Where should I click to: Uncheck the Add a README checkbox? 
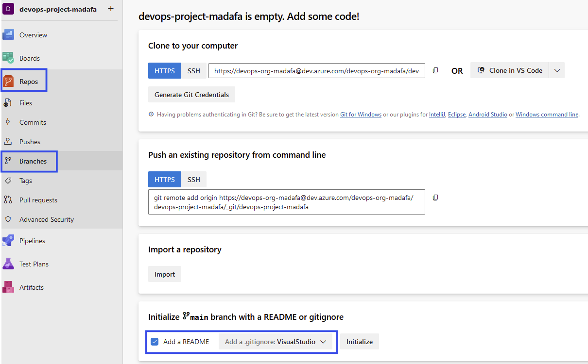point(155,342)
